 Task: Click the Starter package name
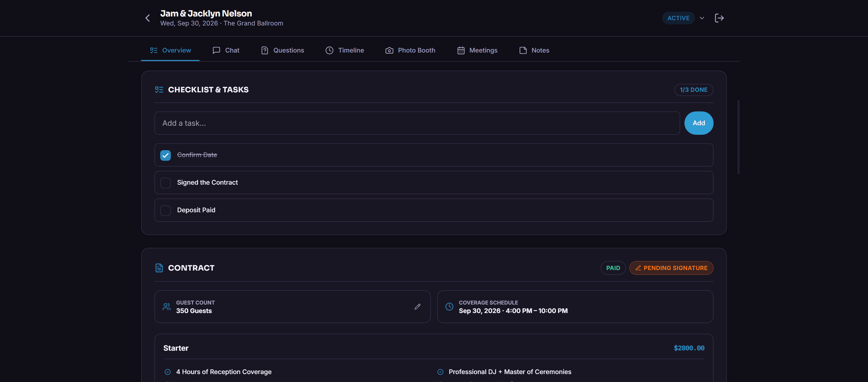coord(176,348)
